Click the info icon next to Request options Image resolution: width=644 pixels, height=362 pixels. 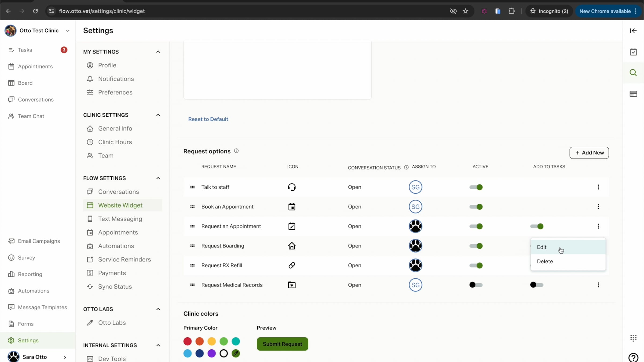click(x=236, y=151)
